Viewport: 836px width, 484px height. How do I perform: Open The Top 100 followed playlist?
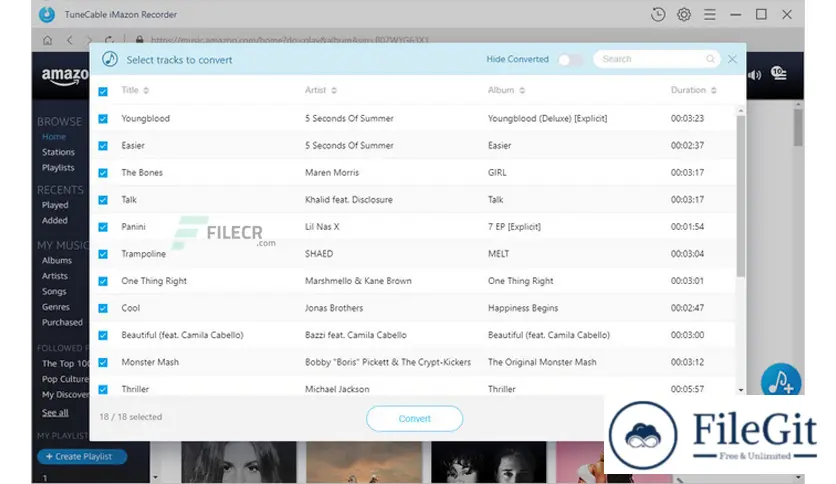[66, 364]
